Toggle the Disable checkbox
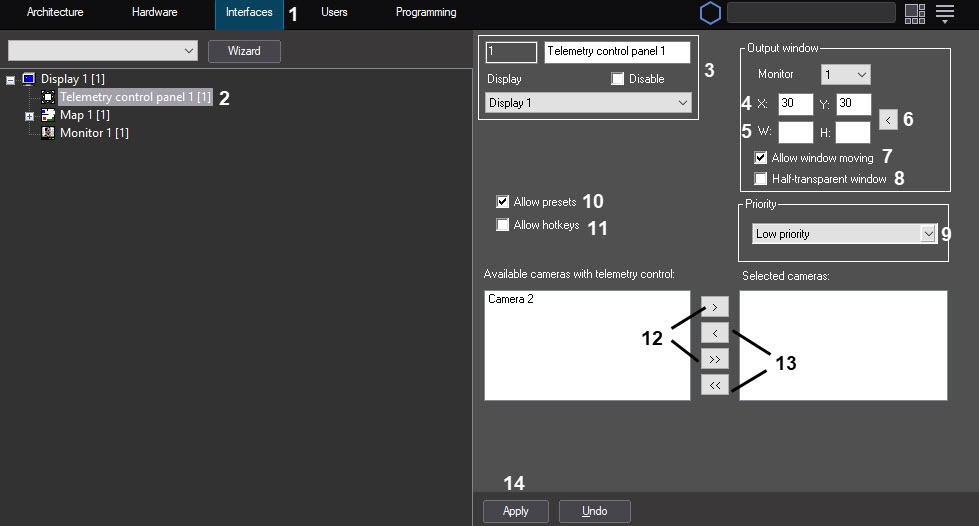Viewport: 979px width, 526px height. 617,79
